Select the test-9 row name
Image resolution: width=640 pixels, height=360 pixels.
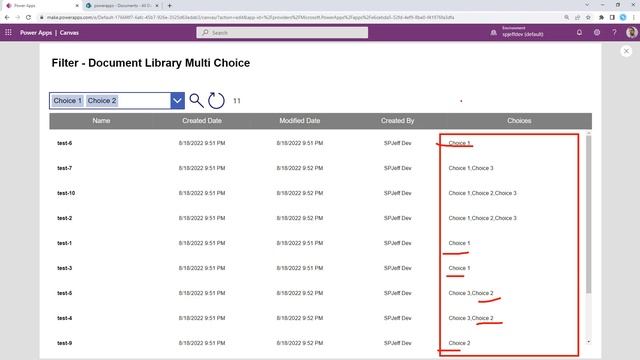tap(64, 343)
